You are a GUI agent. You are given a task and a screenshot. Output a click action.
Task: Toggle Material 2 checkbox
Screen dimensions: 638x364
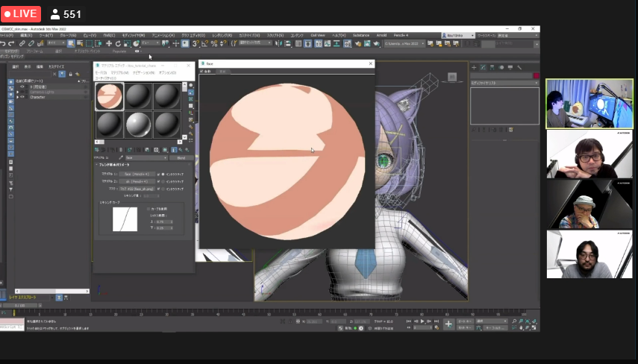click(x=159, y=181)
